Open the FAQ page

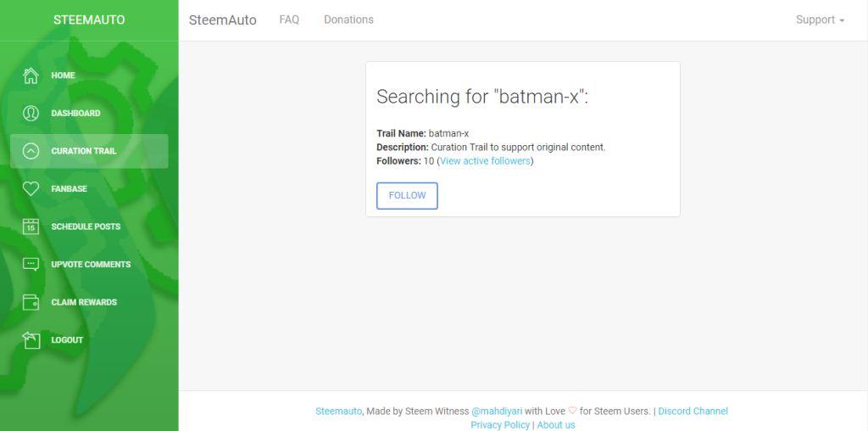(x=289, y=20)
